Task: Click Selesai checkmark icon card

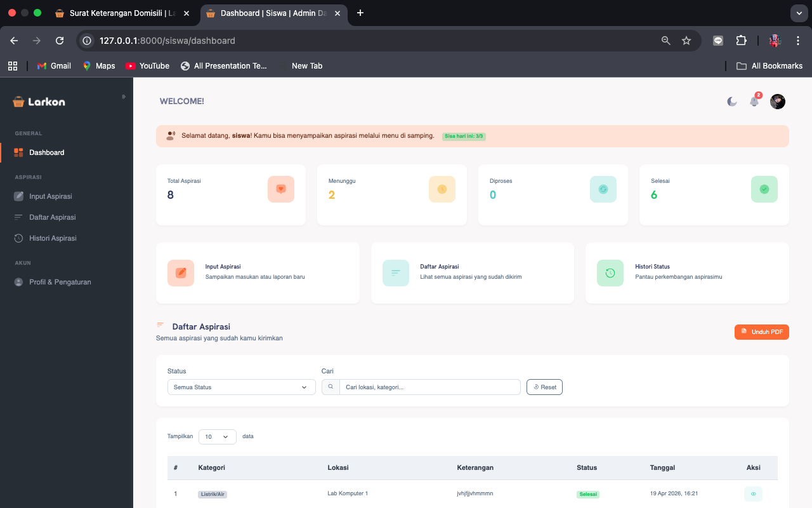Action: point(764,189)
